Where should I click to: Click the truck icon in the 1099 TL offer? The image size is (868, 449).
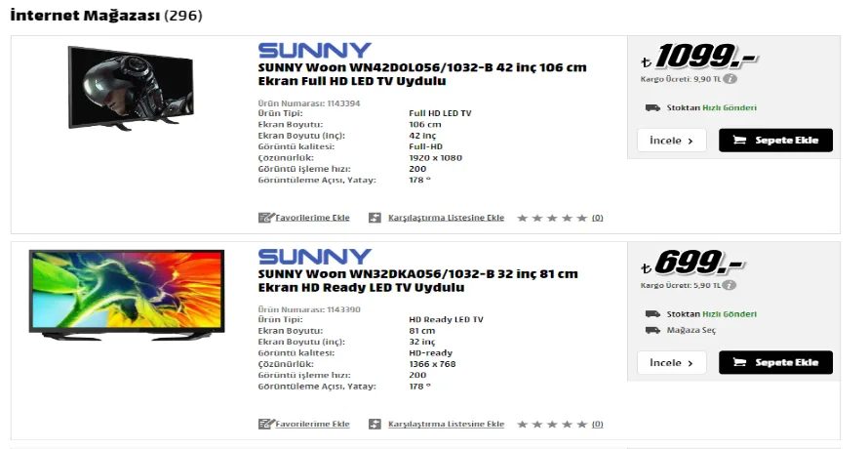(652, 107)
